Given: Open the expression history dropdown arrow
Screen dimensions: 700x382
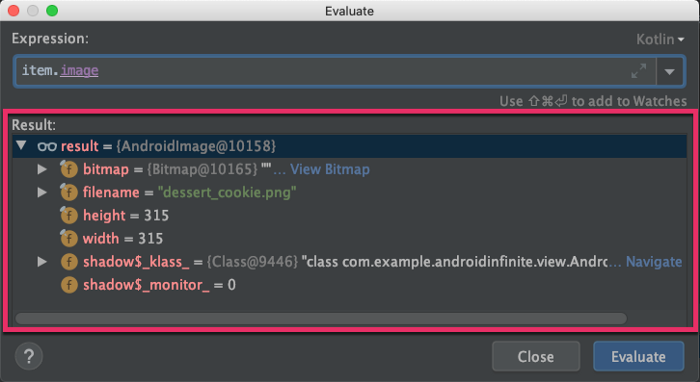Looking at the screenshot, I should pyautogui.click(x=669, y=71).
